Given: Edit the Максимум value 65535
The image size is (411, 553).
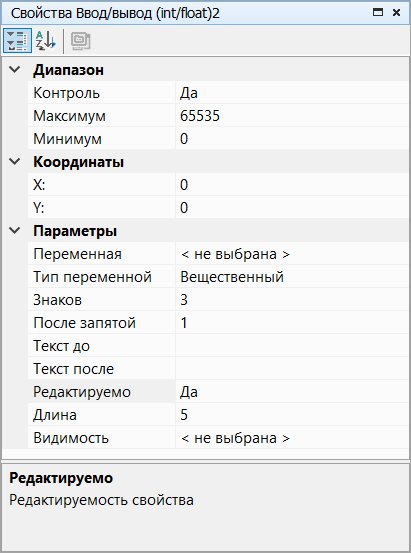Looking at the screenshot, I should pos(292,116).
